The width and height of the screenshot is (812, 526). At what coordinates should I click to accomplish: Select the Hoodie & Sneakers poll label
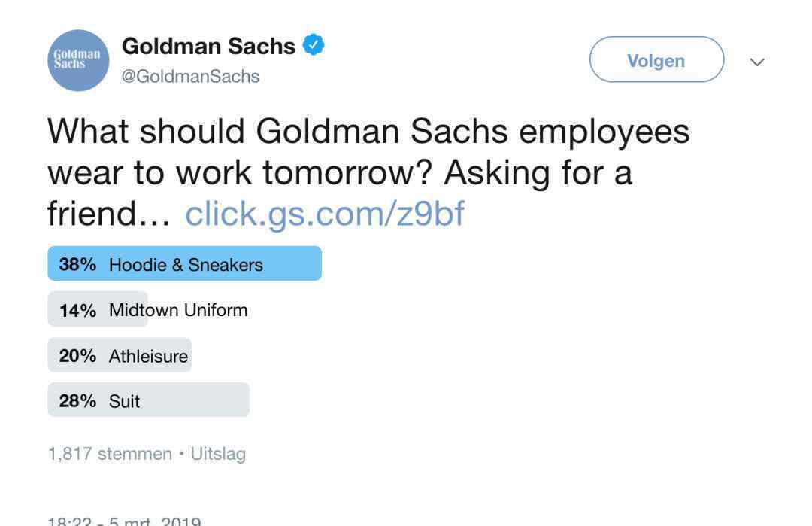(186, 265)
